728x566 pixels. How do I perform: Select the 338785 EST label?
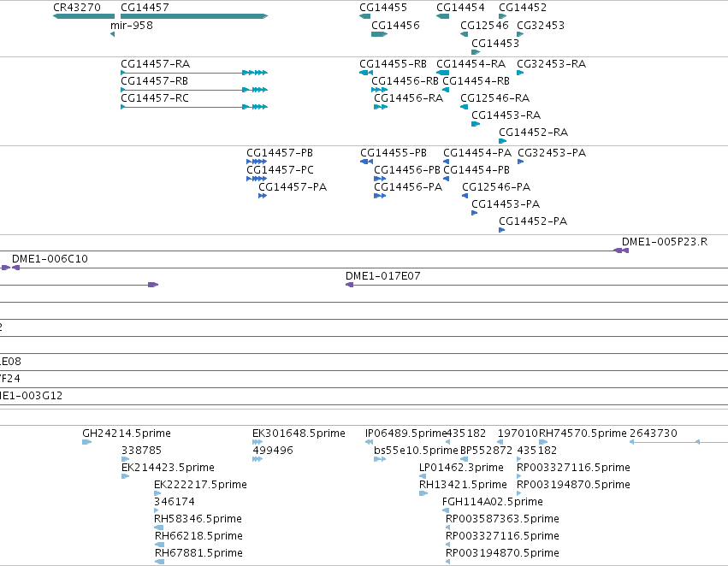point(142,451)
